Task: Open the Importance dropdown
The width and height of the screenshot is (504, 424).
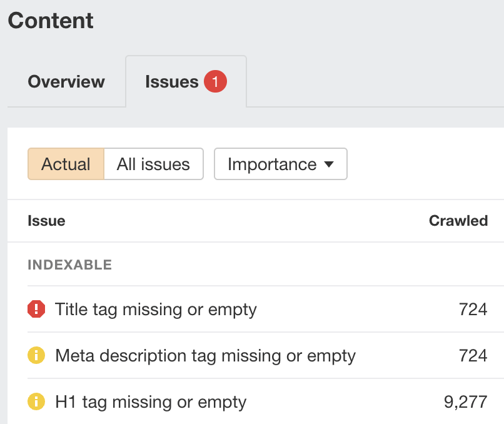Action: 280,164
